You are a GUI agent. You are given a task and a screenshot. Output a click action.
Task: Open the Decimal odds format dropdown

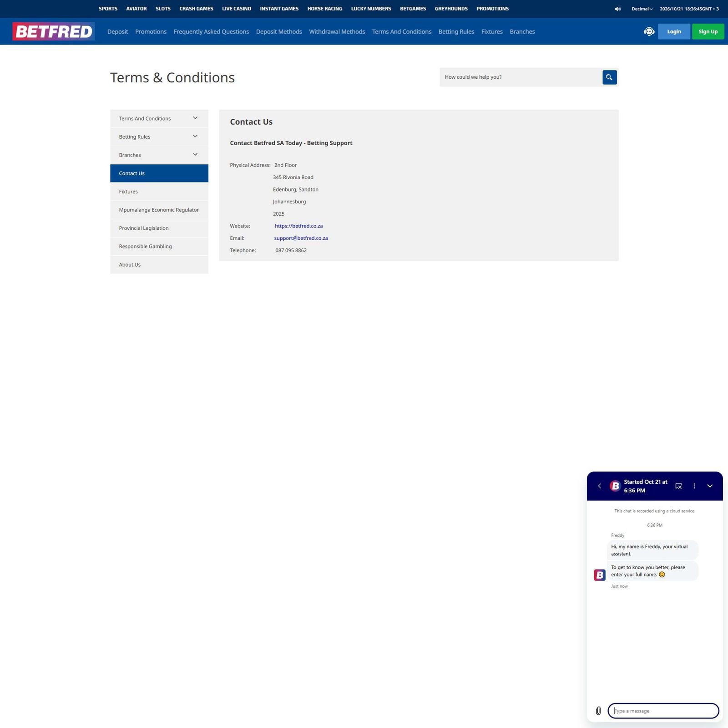point(642,9)
